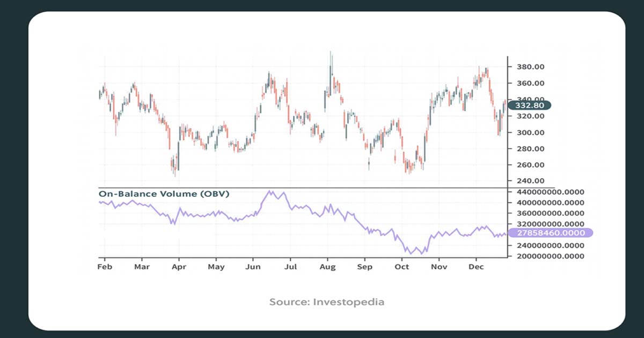Screen dimensions: 644x338
Task: Select the Dec label on time axis
Action: pos(476,267)
